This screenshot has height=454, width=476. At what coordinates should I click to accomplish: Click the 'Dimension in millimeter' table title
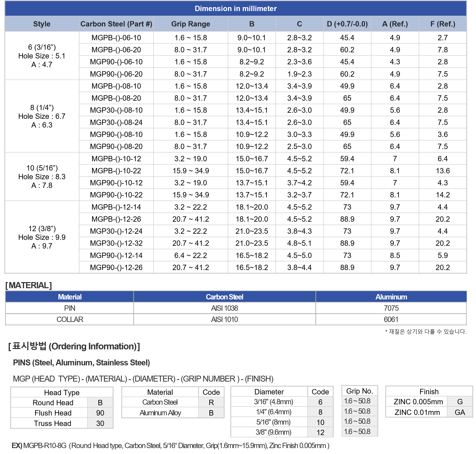point(235,9)
